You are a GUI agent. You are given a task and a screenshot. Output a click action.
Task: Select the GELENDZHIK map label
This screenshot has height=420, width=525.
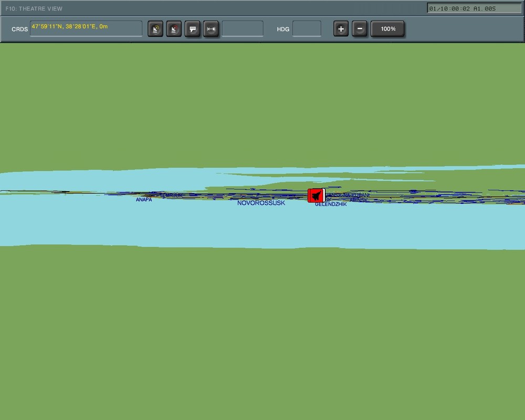(330, 204)
